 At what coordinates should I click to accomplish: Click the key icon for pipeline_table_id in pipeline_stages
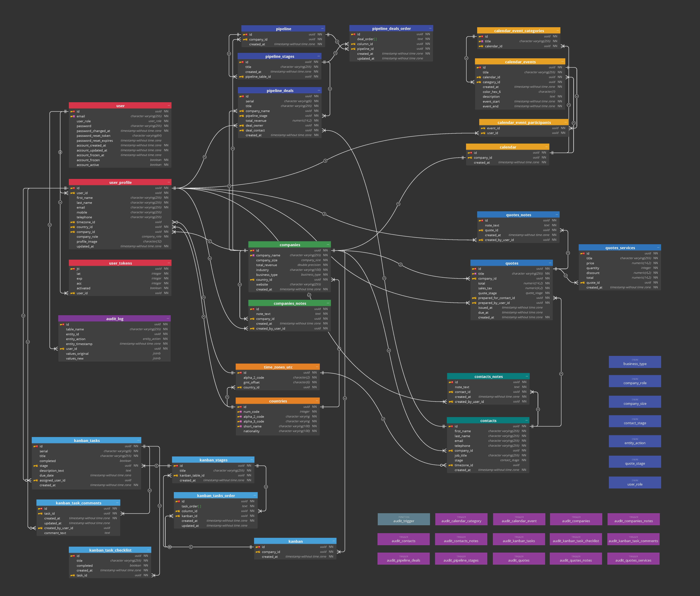click(241, 77)
